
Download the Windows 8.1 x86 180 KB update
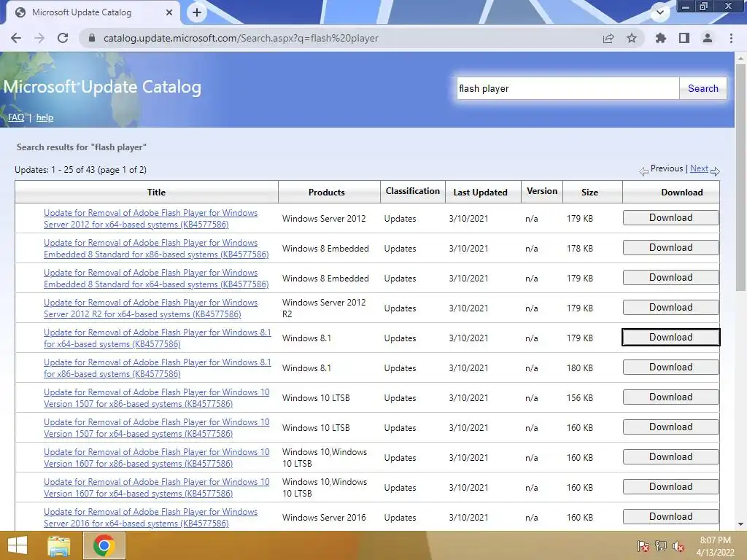671,367
